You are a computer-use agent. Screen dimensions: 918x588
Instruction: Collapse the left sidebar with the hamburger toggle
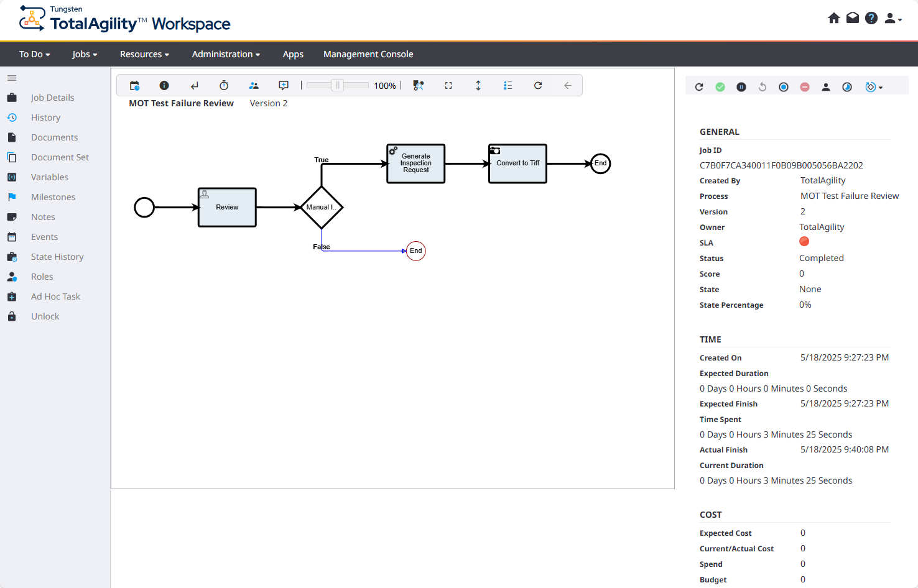tap(11, 78)
